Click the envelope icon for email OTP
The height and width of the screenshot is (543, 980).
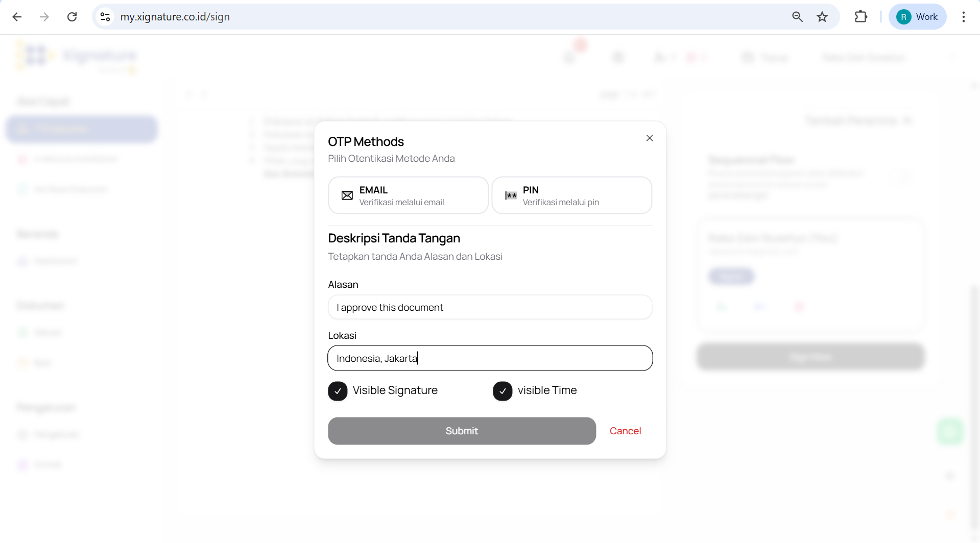pos(347,195)
